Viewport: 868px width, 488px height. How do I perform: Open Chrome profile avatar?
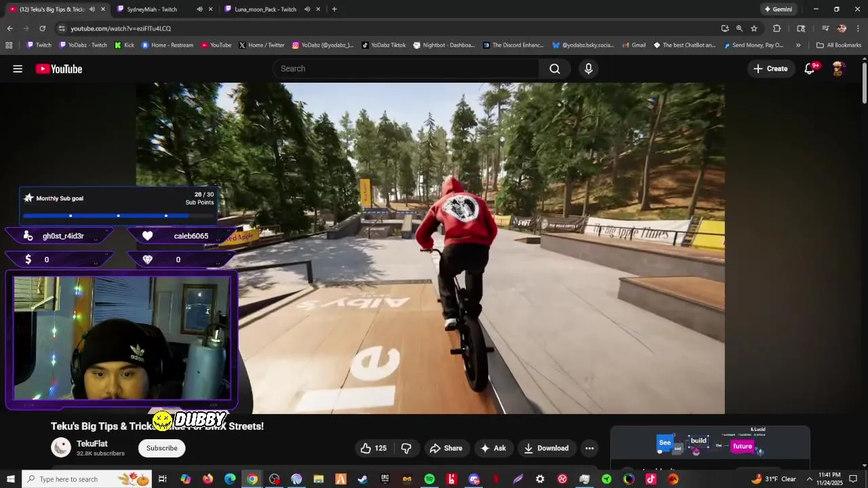[842, 28]
